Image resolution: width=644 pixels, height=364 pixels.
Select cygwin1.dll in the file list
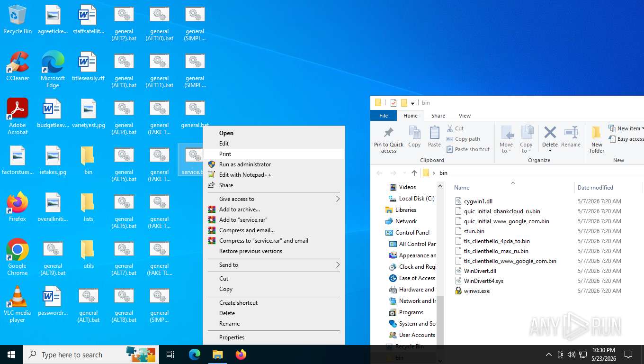coord(474,201)
